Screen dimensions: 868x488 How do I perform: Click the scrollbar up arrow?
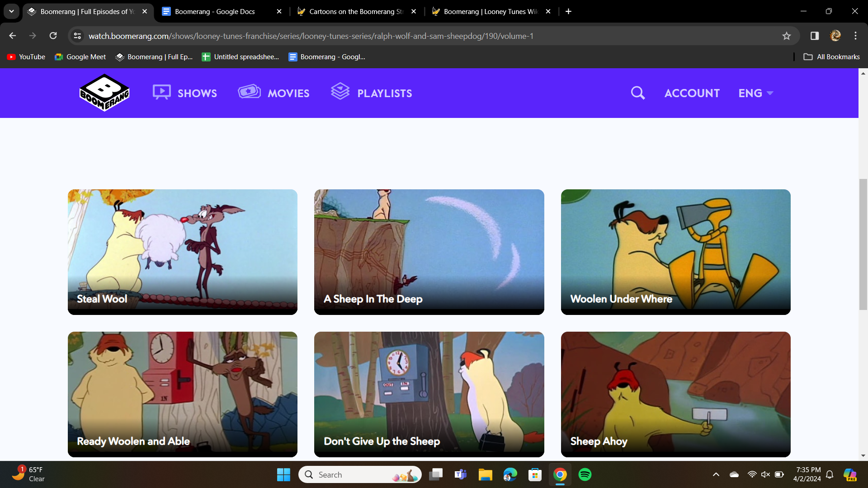(863, 73)
